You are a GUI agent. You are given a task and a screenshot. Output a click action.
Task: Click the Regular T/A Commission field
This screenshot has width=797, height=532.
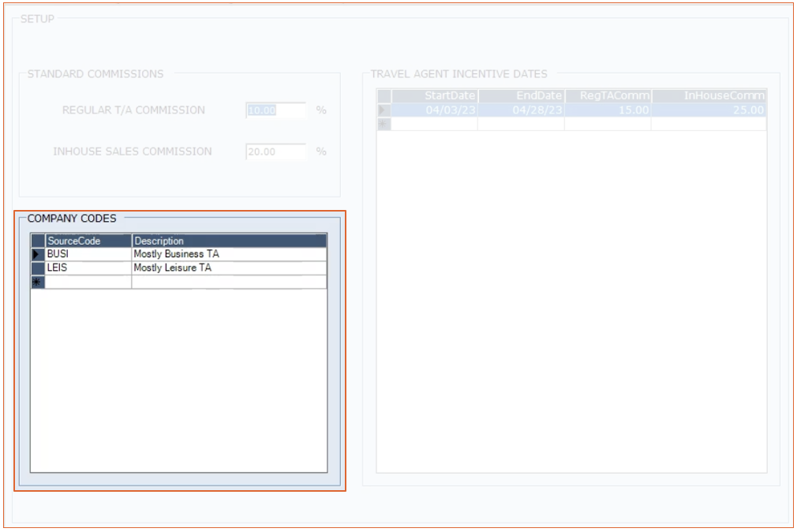[x=275, y=111]
